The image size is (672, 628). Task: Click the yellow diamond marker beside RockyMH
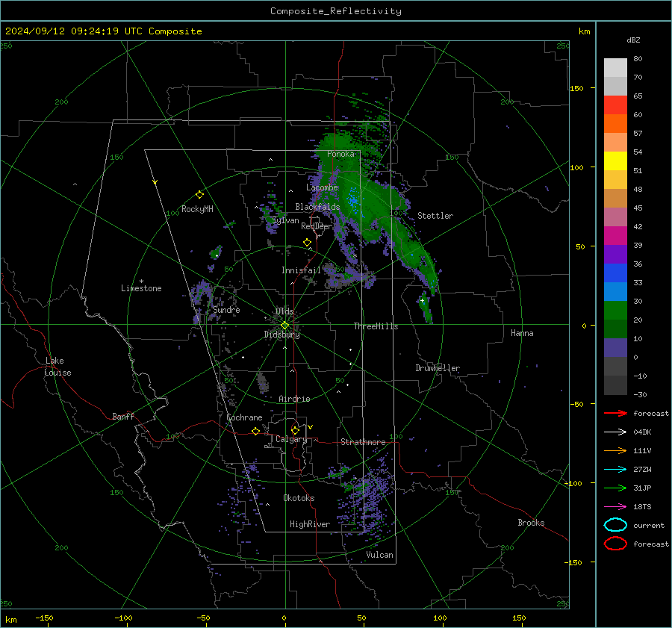click(x=199, y=195)
